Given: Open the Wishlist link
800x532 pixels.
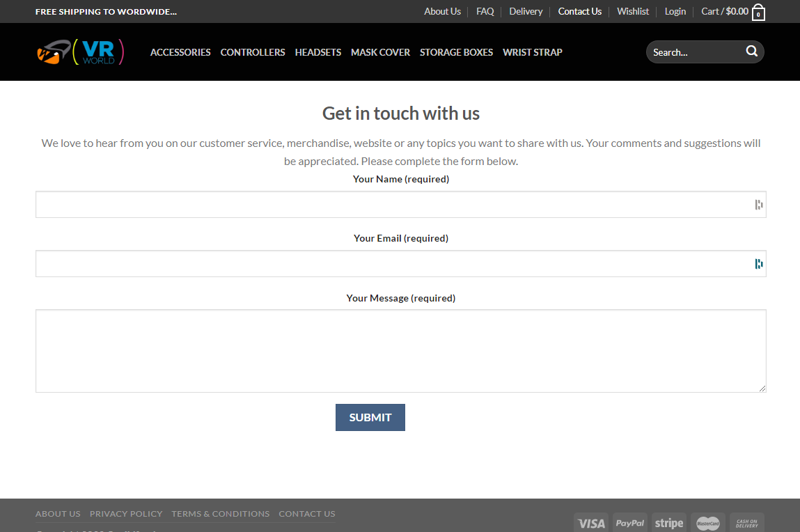Looking at the screenshot, I should click(x=632, y=11).
